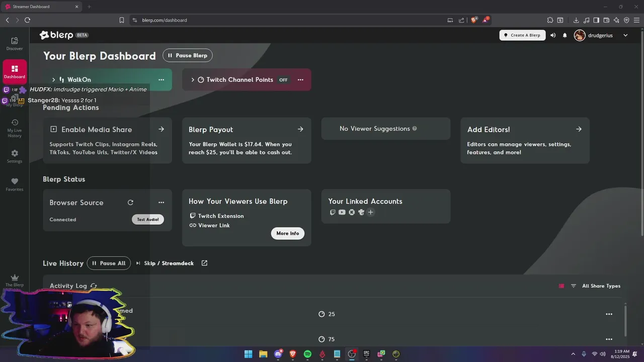Open Blerp Payout card arrow
The image size is (644, 362).
tap(300, 129)
